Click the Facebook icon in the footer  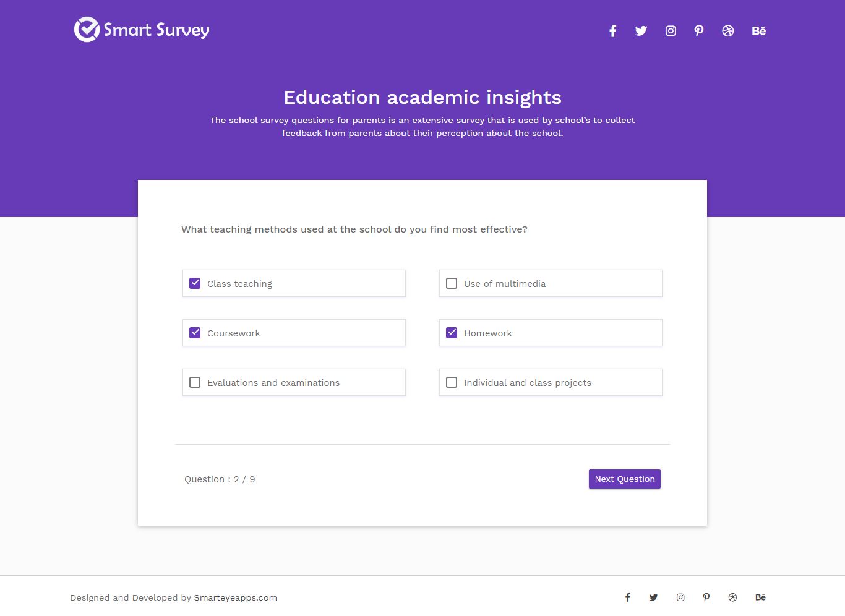coord(627,597)
